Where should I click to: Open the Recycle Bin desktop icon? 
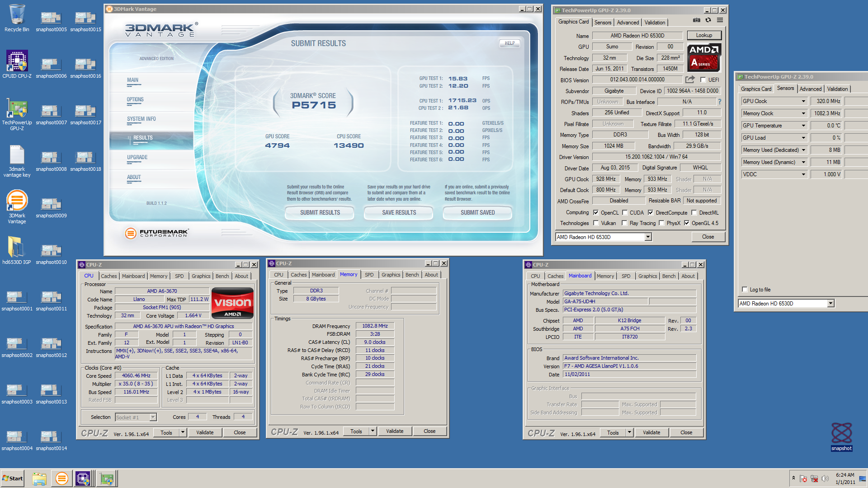click(x=17, y=18)
